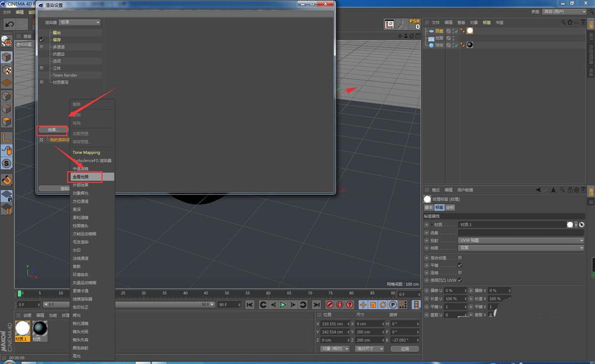Screen dimensions: 595x364
Task: Disable the 平铺 checkbox in the texture tag attributes
Action: pos(460,265)
